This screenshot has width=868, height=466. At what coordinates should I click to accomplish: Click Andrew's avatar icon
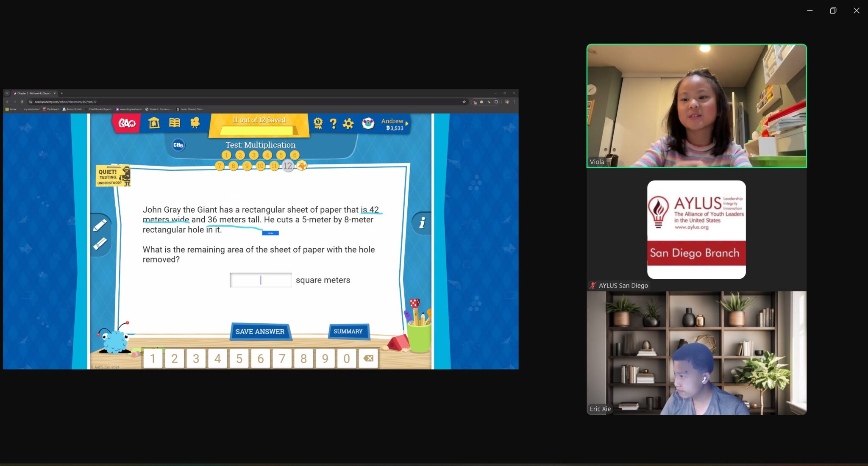click(x=368, y=124)
